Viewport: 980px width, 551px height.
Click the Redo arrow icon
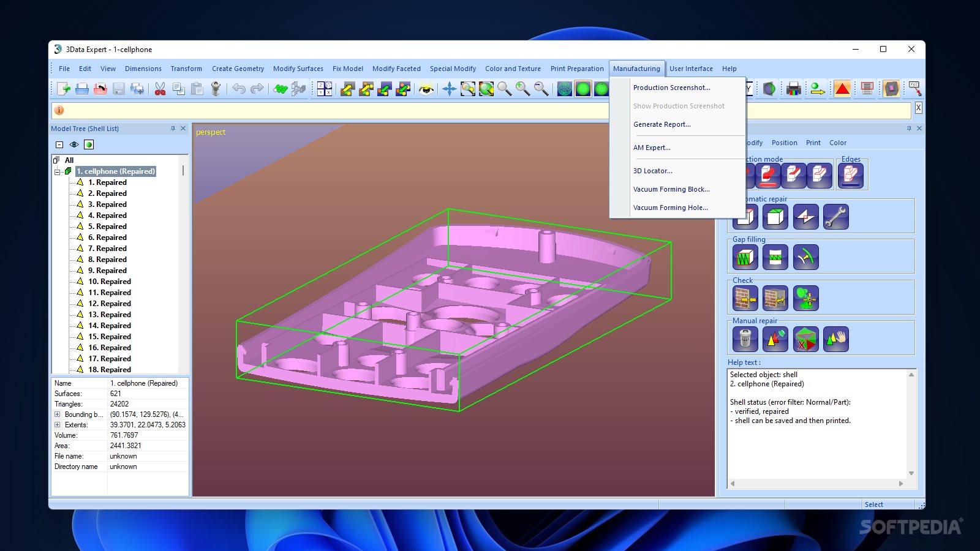pyautogui.click(x=257, y=89)
